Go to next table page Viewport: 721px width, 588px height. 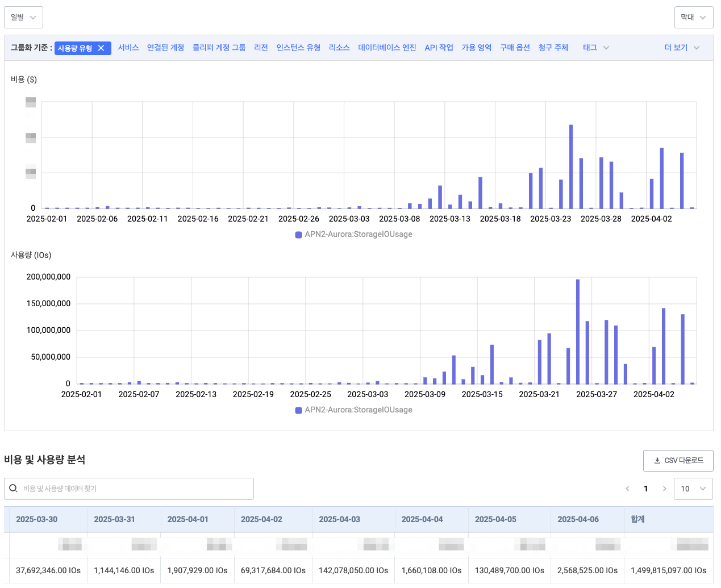click(664, 489)
